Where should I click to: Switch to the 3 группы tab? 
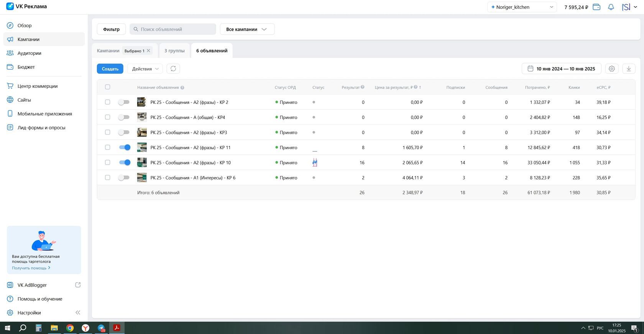(174, 51)
